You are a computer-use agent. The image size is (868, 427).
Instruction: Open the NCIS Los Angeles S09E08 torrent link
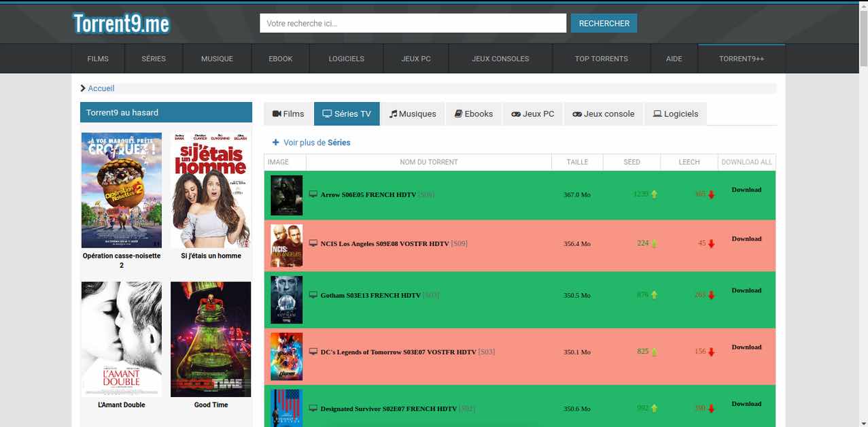pyautogui.click(x=384, y=243)
